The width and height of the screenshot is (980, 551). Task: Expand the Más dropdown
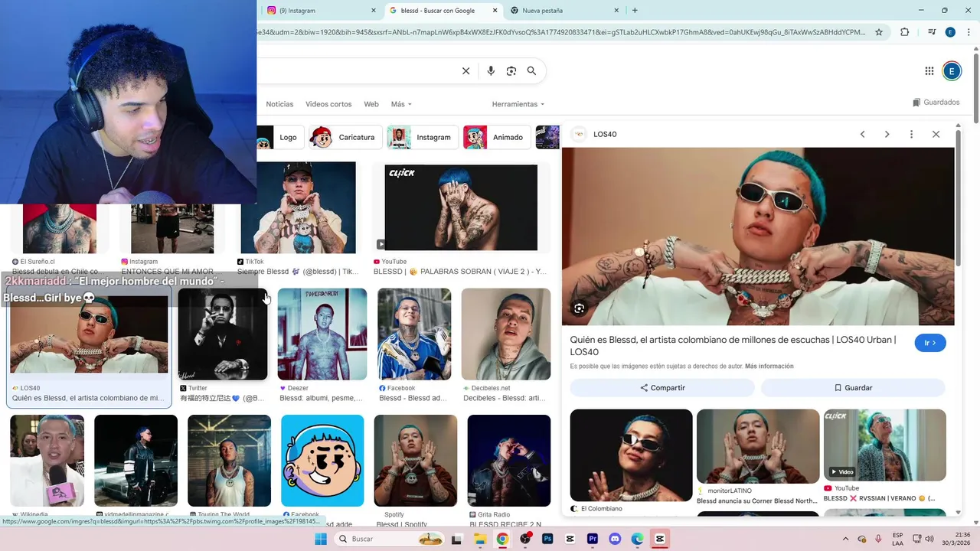[401, 104]
